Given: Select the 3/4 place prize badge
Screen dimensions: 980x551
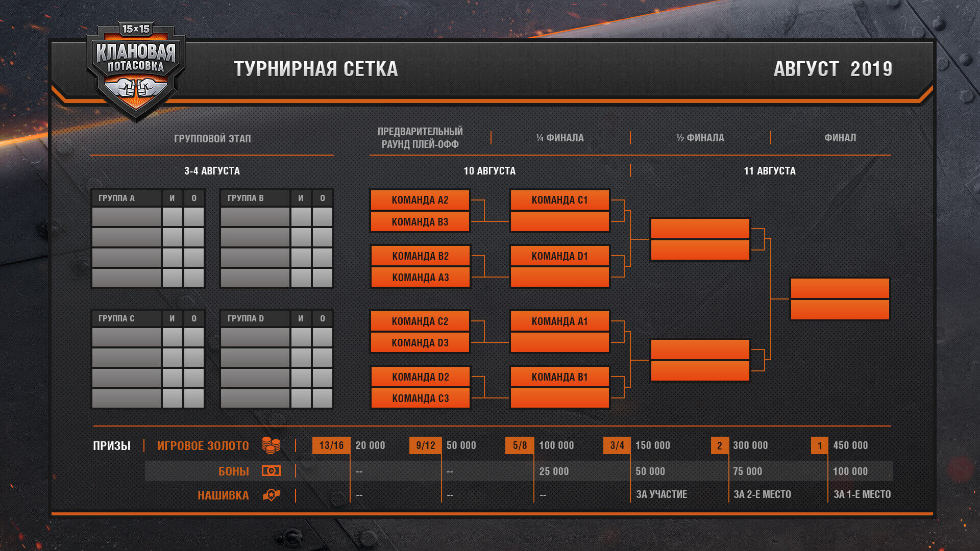Looking at the screenshot, I should (x=617, y=445).
